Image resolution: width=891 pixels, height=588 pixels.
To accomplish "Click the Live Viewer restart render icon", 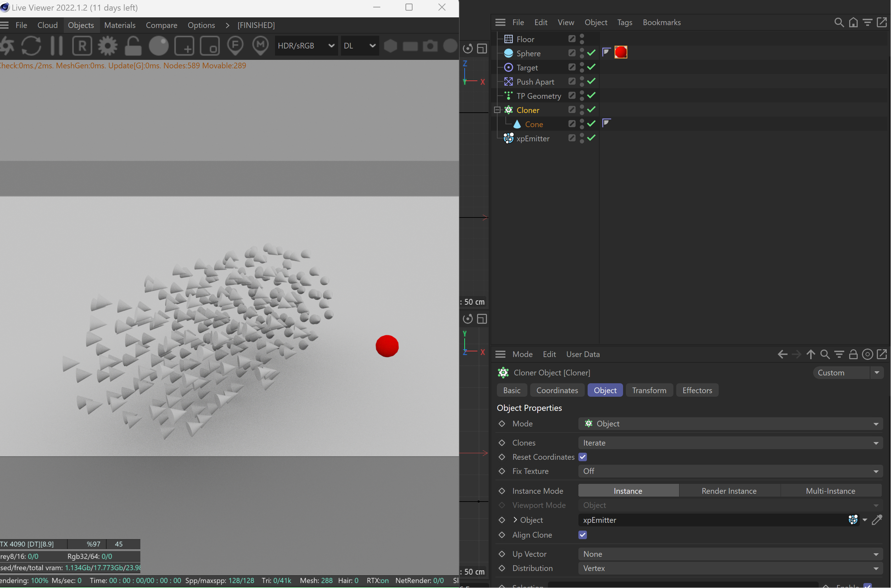I will pyautogui.click(x=31, y=46).
